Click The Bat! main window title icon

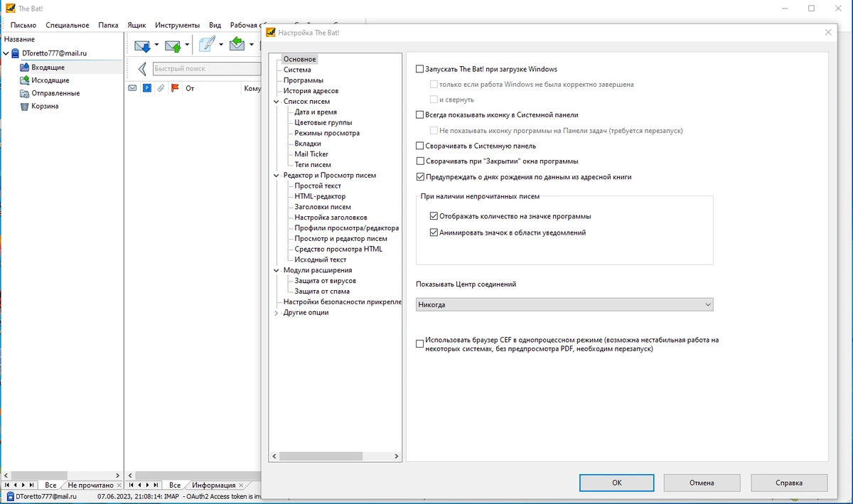pyautogui.click(x=10, y=8)
